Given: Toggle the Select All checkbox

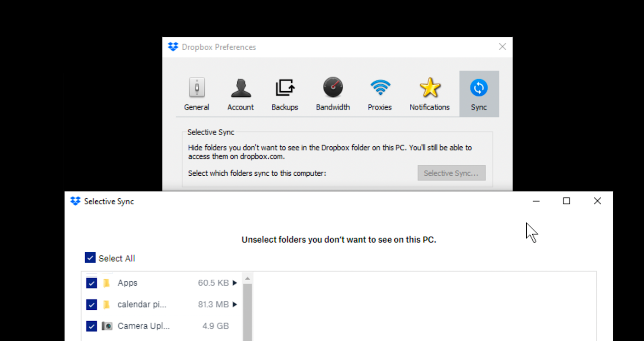Looking at the screenshot, I should point(90,258).
